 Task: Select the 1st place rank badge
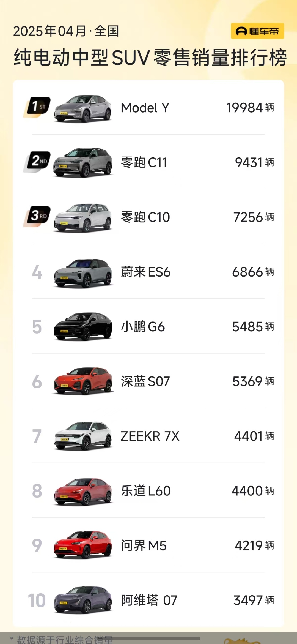(37, 107)
